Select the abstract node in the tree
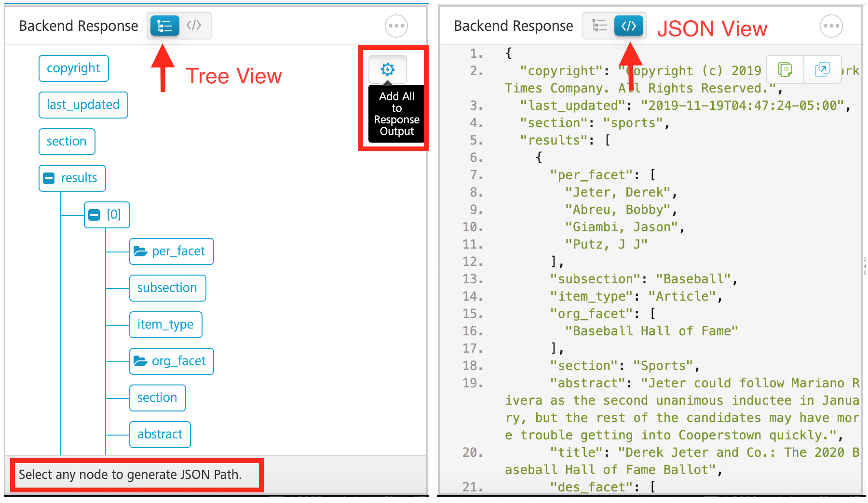Screen dimensions: 868x503 [x=160, y=434]
